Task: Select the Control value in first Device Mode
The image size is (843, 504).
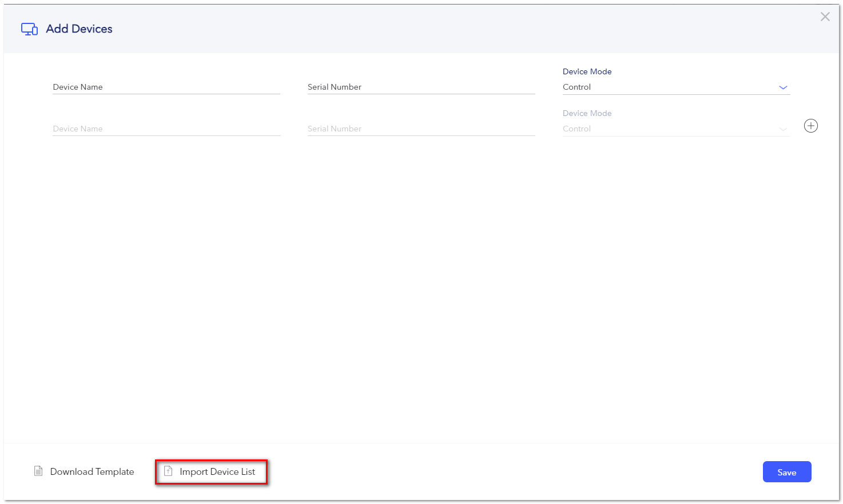Action: 576,87
